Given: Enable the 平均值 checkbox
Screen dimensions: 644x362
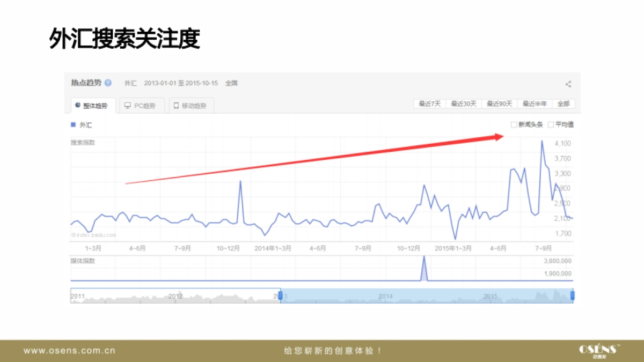Looking at the screenshot, I should (x=550, y=124).
